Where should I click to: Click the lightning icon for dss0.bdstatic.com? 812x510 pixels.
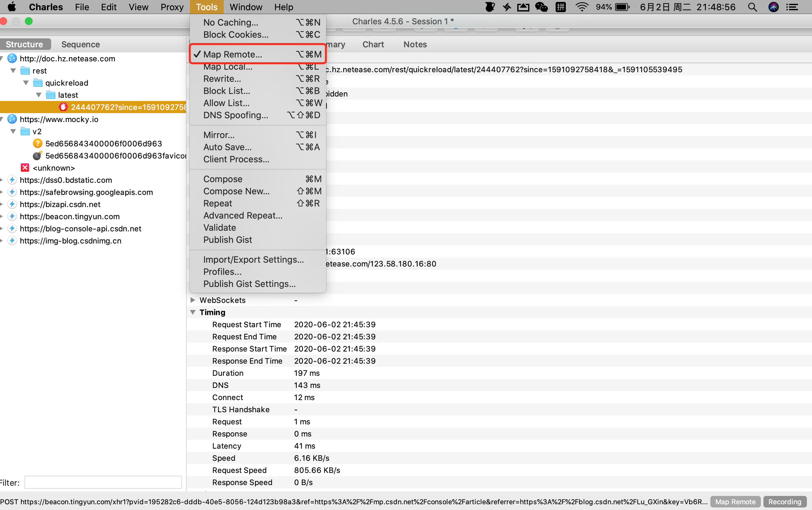(x=12, y=180)
